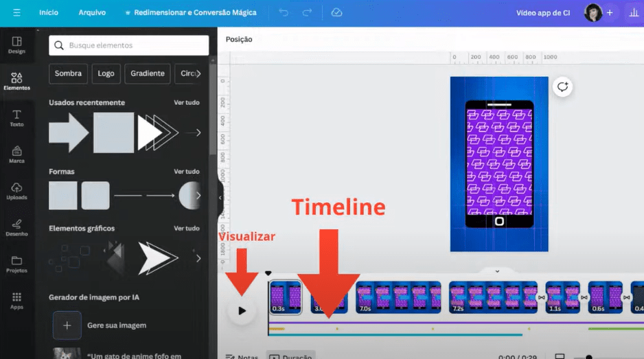Select the blue audio track bar
644x359 pixels.
click(395, 335)
